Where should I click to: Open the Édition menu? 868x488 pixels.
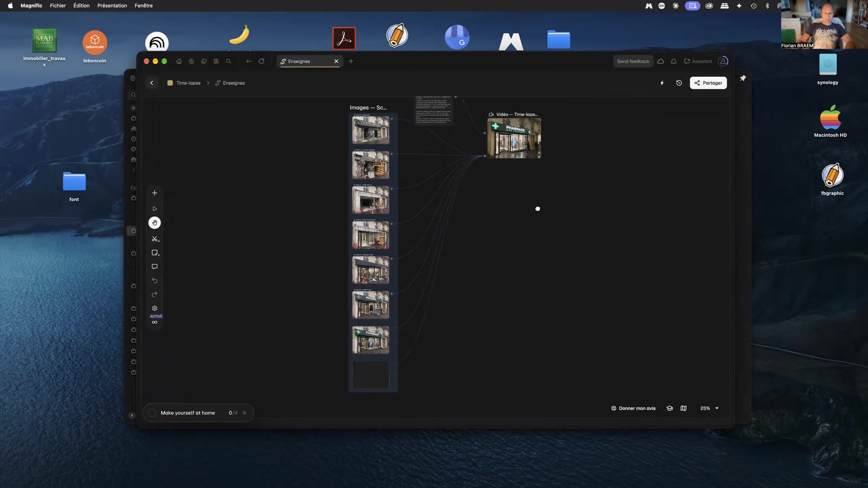click(x=81, y=6)
